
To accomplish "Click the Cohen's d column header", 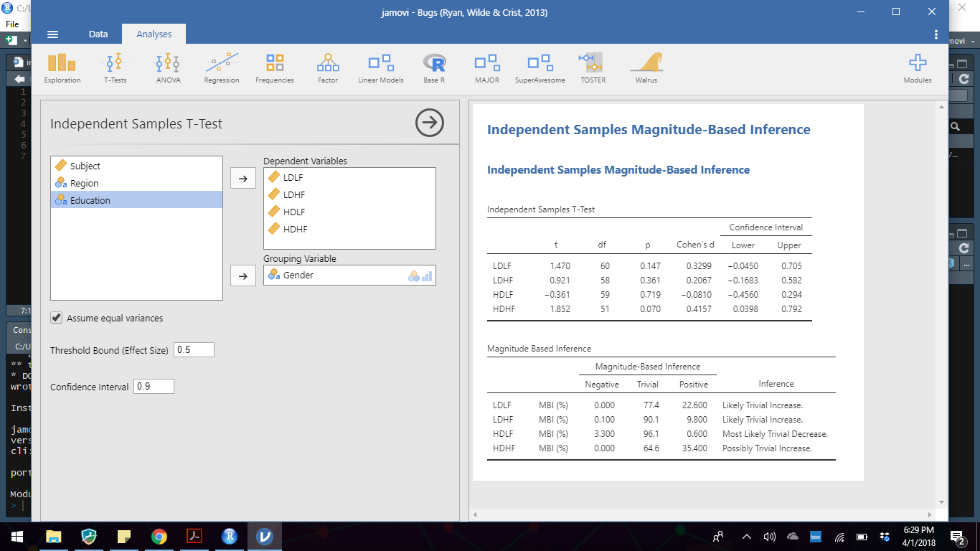I will pos(695,245).
